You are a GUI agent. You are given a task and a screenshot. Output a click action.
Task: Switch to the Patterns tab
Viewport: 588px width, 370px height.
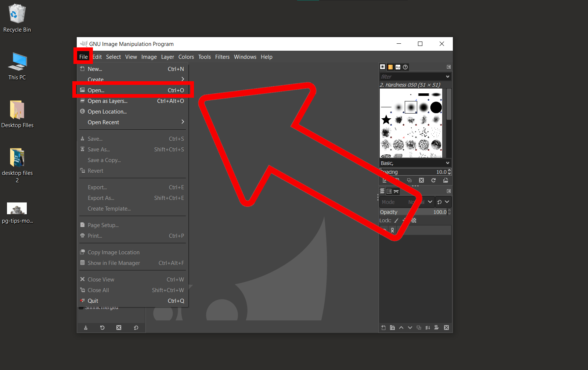pos(390,67)
